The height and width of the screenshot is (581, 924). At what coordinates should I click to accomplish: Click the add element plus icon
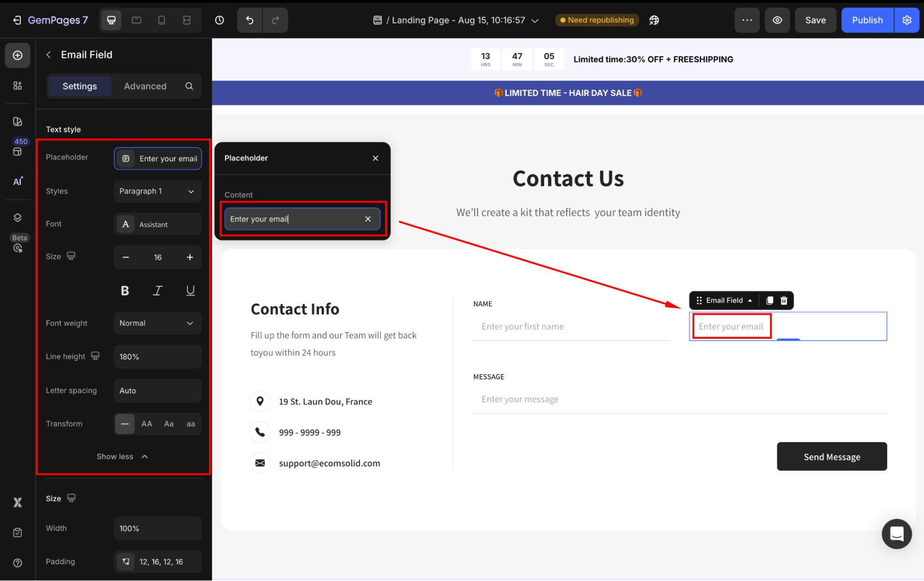point(18,55)
